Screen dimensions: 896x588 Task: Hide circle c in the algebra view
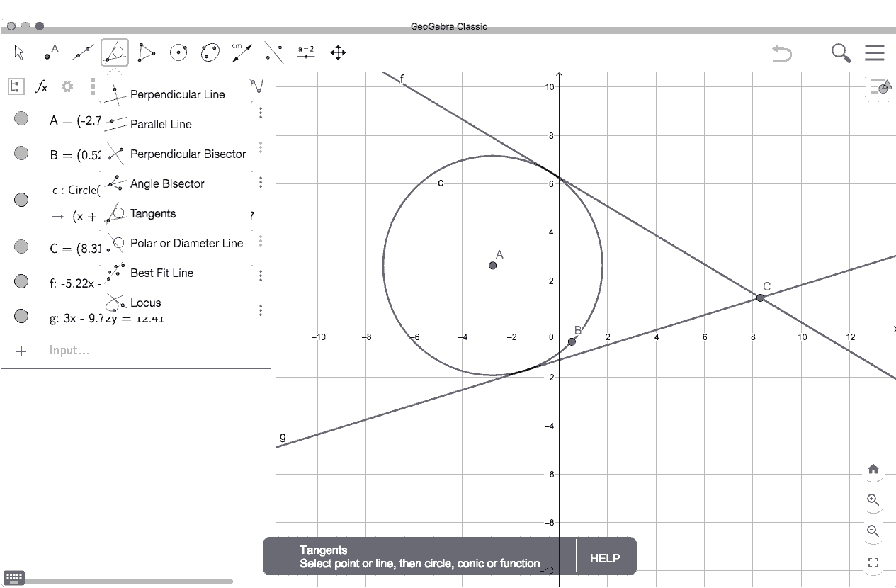coord(21,199)
